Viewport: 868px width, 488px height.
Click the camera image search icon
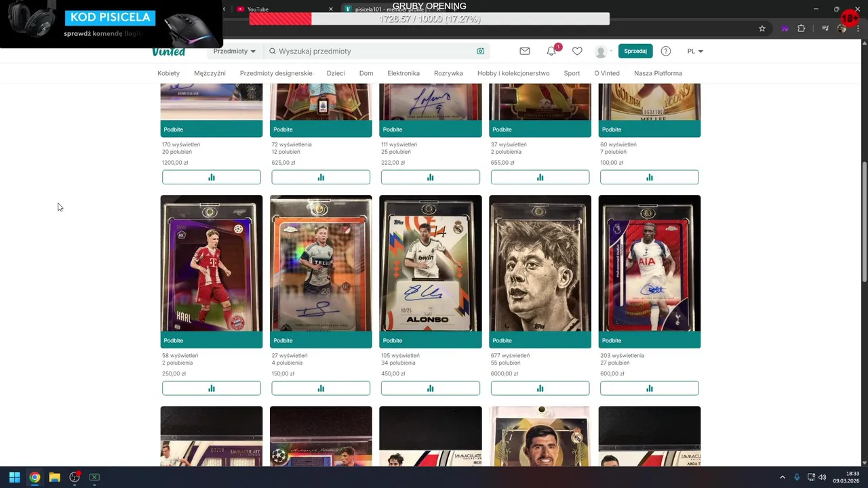coord(480,51)
